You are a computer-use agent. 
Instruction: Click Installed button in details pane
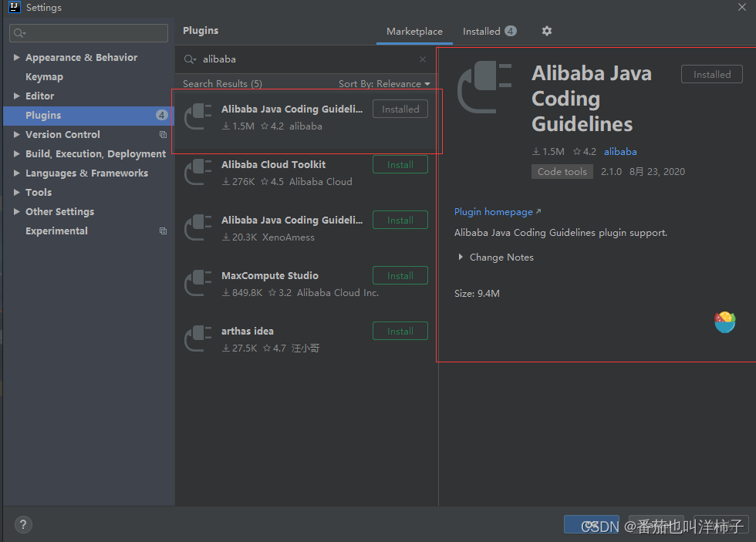coord(711,74)
